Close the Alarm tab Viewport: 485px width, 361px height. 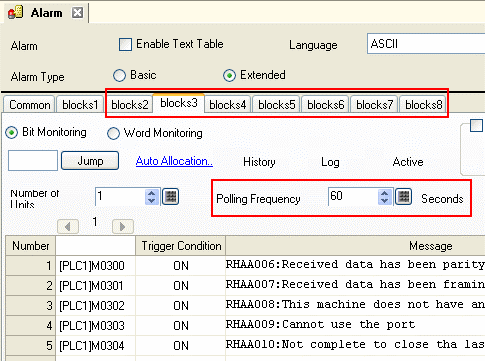click(77, 13)
